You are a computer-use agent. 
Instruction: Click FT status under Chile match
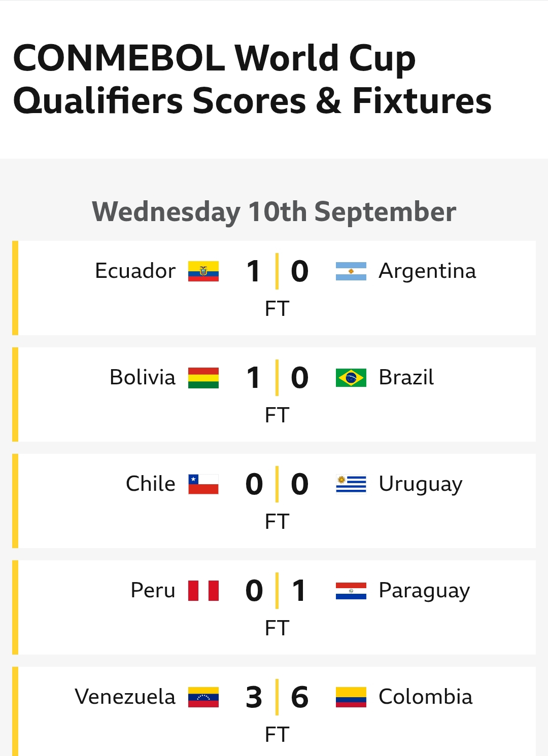pos(277,522)
